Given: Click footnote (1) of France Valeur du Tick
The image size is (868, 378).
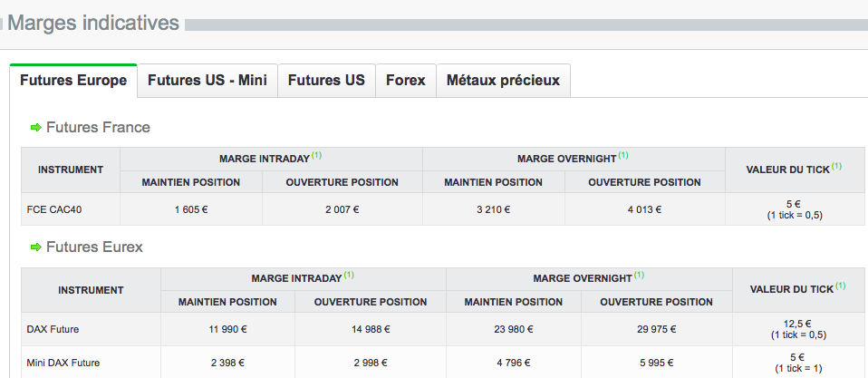Looking at the screenshot, I should coord(836,166).
